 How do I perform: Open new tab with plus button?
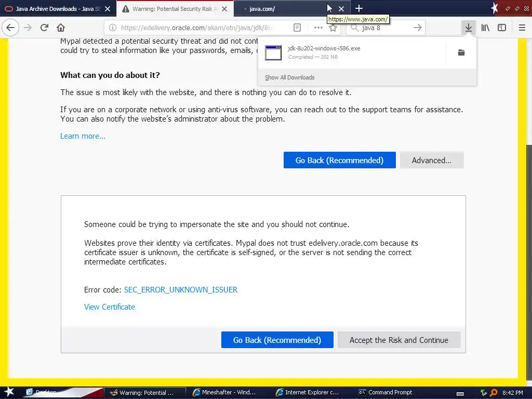click(x=359, y=8)
